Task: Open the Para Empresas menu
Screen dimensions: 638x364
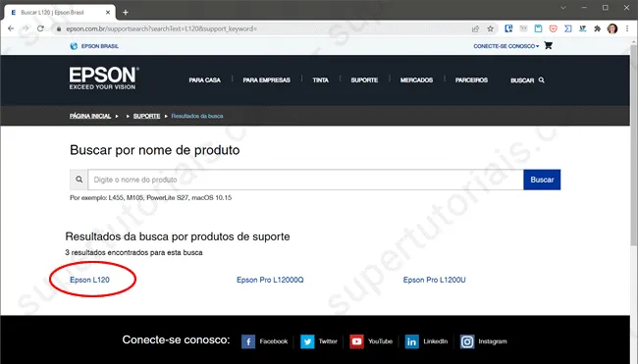Action: [267, 80]
